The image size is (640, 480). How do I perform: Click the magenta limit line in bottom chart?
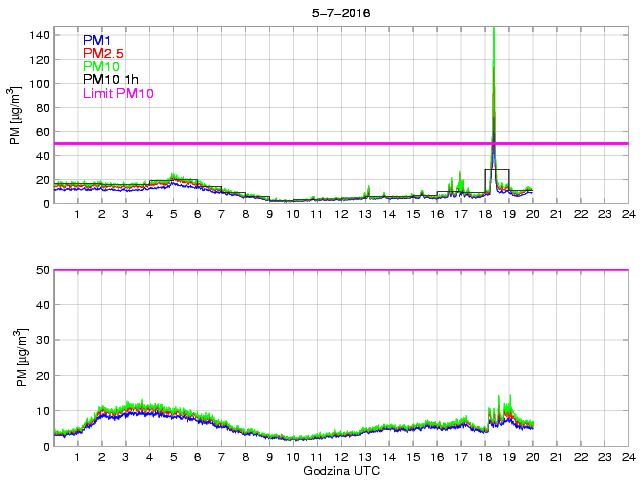[300, 270]
